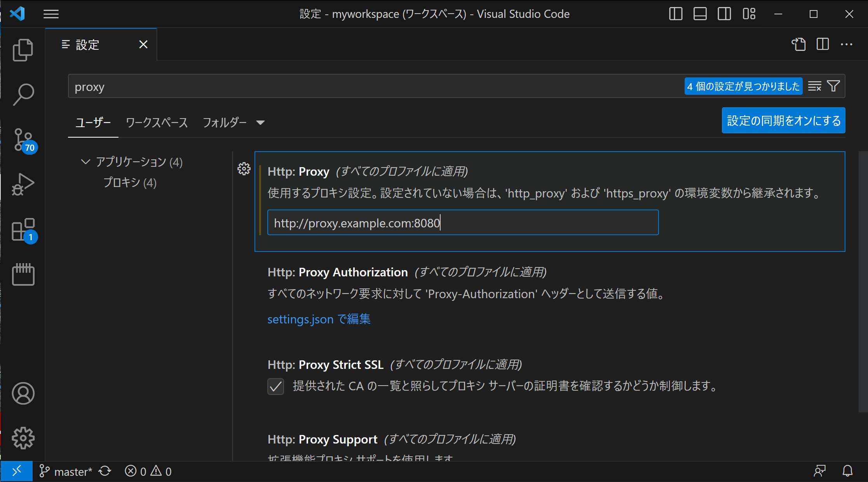The width and height of the screenshot is (868, 482).
Task: Open Run and Debug view
Action: point(23,184)
